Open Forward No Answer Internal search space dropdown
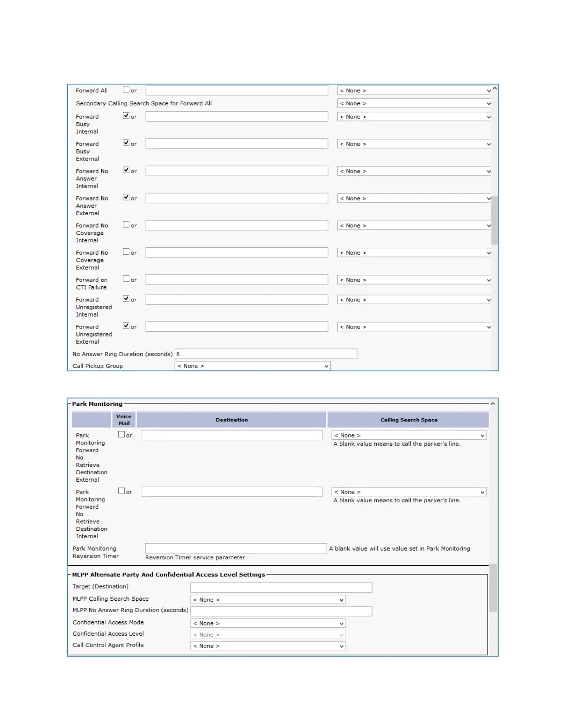This screenshot has height=728, width=563. pos(414,171)
